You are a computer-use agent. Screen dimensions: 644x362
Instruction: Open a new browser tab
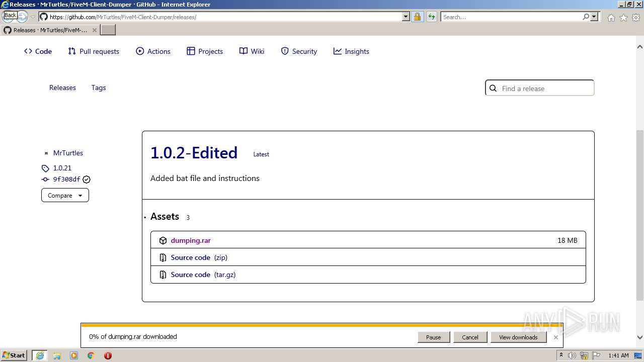tap(108, 30)
